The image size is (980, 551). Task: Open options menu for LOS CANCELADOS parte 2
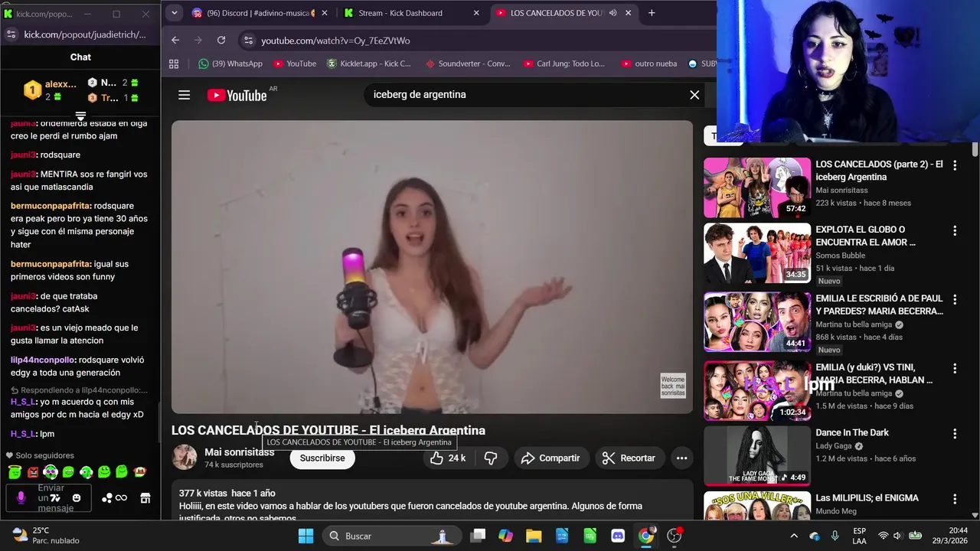click(955, 165)
